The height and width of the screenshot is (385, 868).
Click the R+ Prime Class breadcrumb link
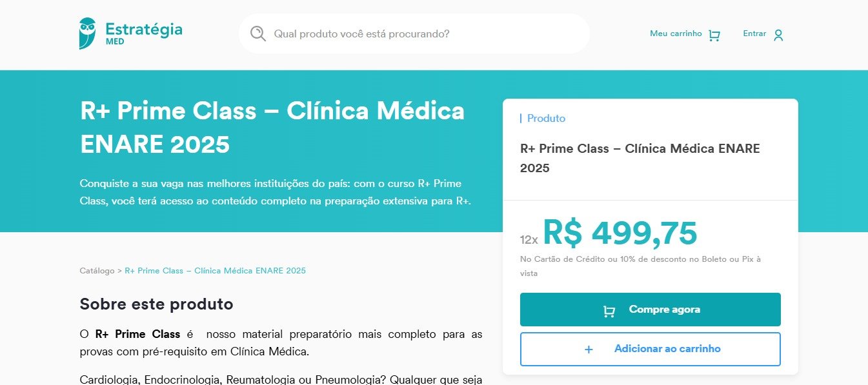215,271
